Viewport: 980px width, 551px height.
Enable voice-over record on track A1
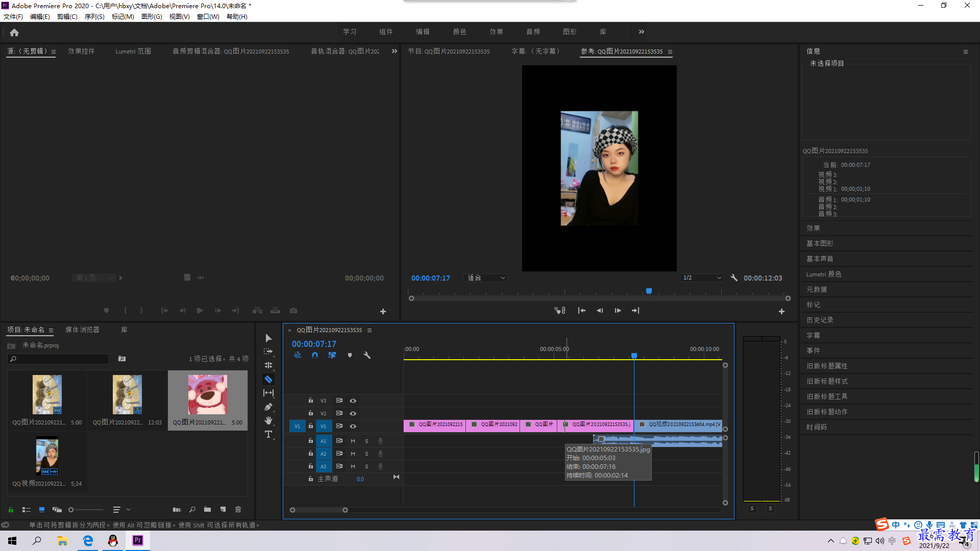380,441
